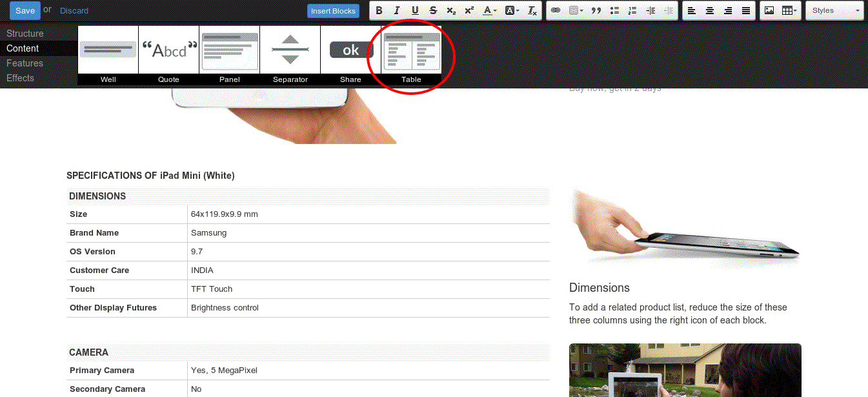Toggle underline formatting
Screen dimensions: 868x397
pyautogui.click(x=415, y=10)
